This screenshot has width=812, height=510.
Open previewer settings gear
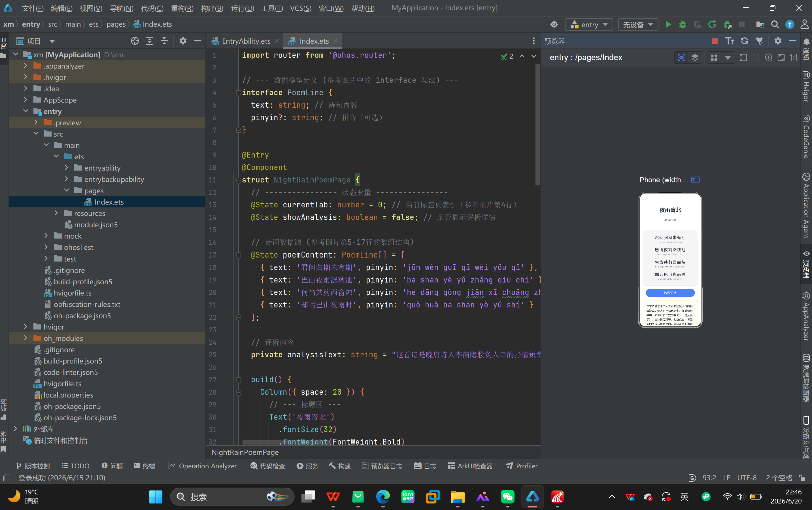click(778, 41)
